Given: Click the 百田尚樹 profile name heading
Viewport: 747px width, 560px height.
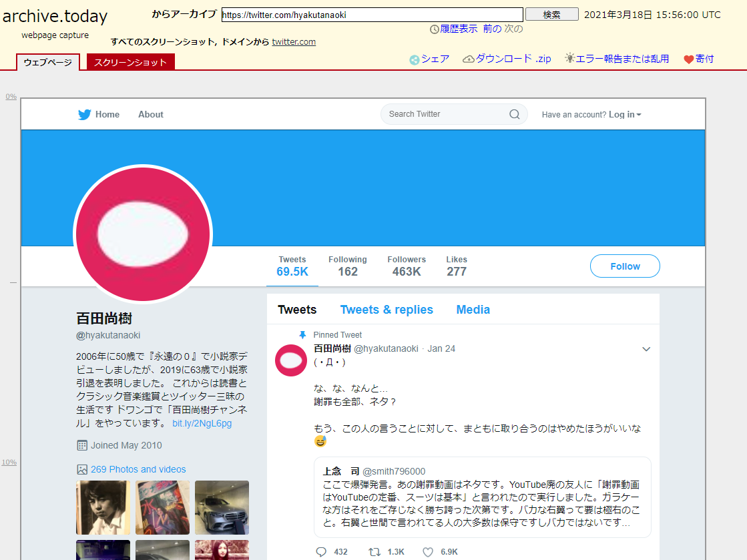Looking at the screenshot, I should [104, 318].
